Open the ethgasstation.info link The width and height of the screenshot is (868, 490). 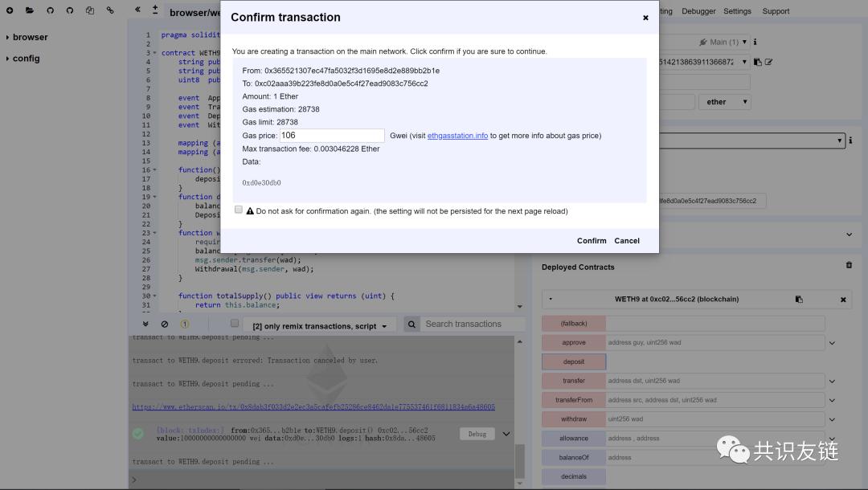coord(457,136)
